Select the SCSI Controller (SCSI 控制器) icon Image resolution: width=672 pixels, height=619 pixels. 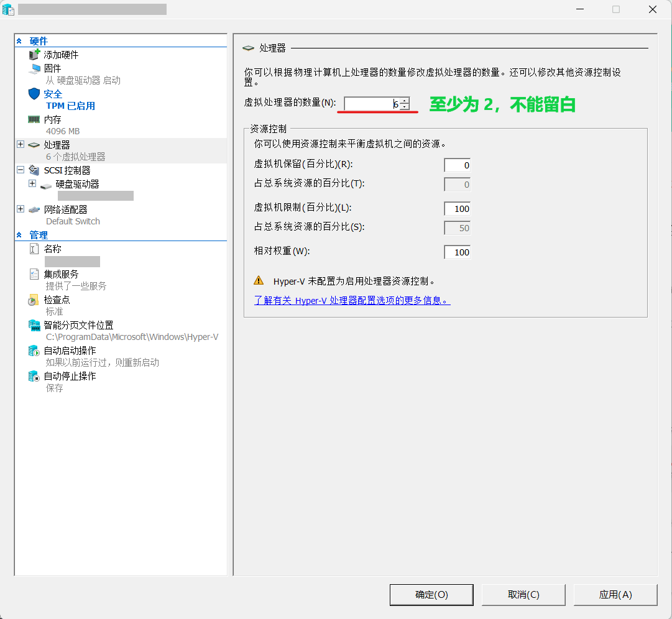(34, 170)
